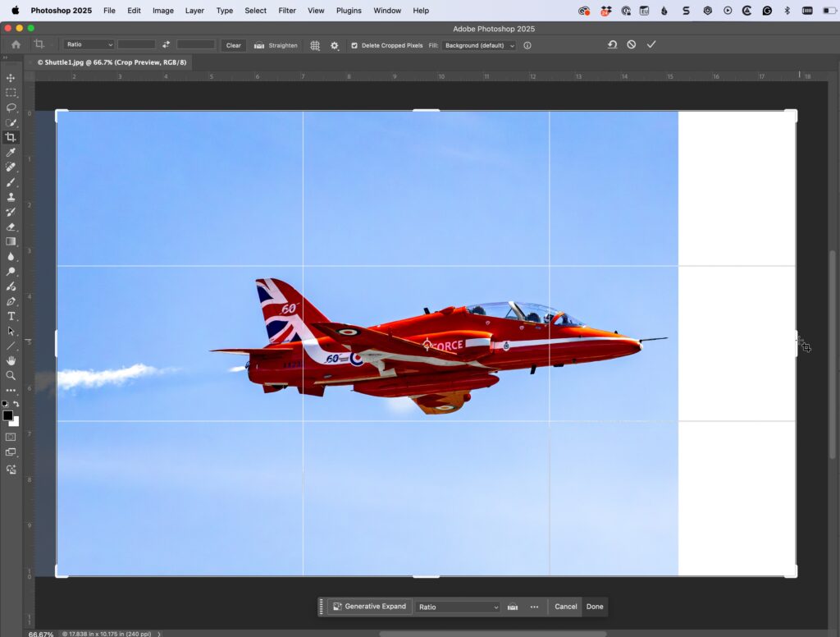Select the Pen tool
The width and height of the screenshot is (840, 637).
[11, 301]
